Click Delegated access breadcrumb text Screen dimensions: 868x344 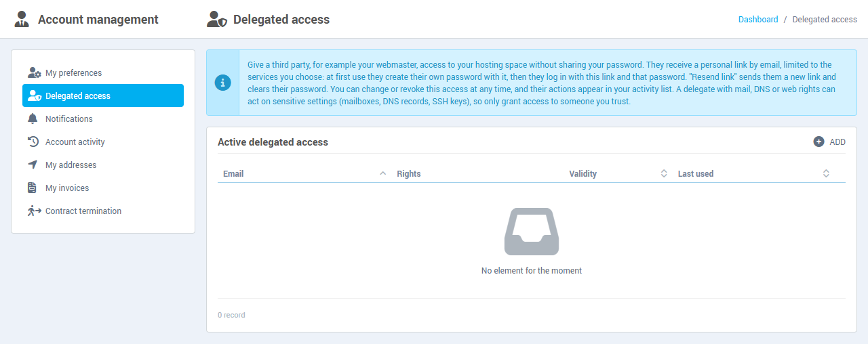click(x=825, y=20)
